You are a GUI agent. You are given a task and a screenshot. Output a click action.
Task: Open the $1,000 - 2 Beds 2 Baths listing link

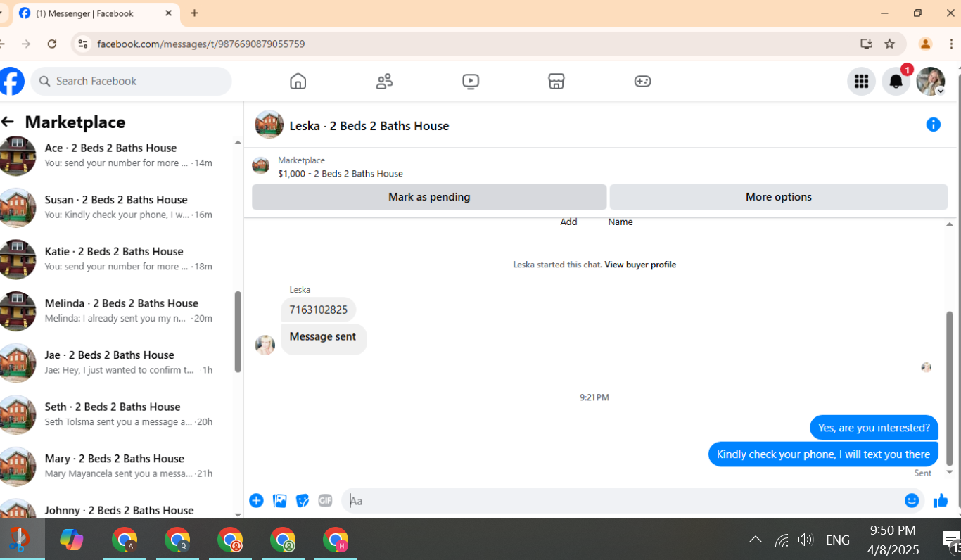tap(341, 174)
